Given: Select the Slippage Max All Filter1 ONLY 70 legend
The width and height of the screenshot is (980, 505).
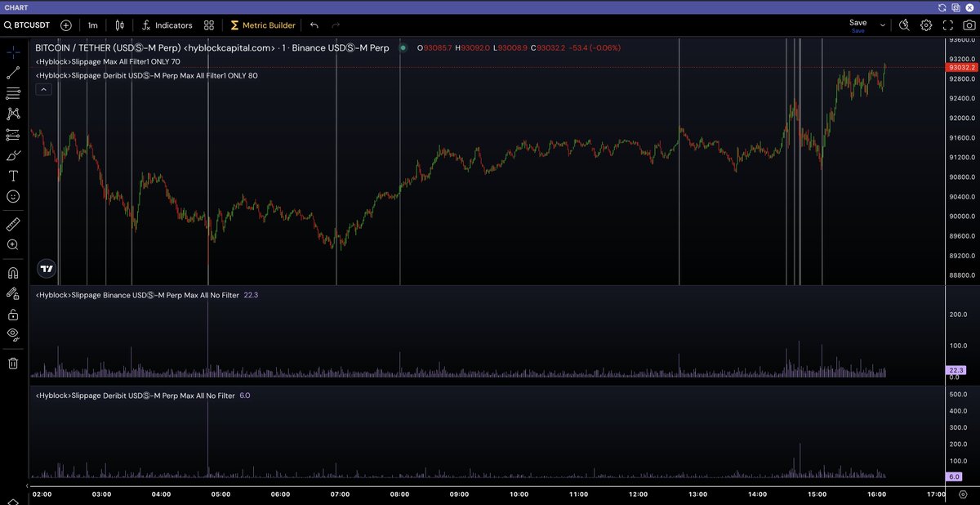Looking at the screenshot, I should (x=108, y=61).
